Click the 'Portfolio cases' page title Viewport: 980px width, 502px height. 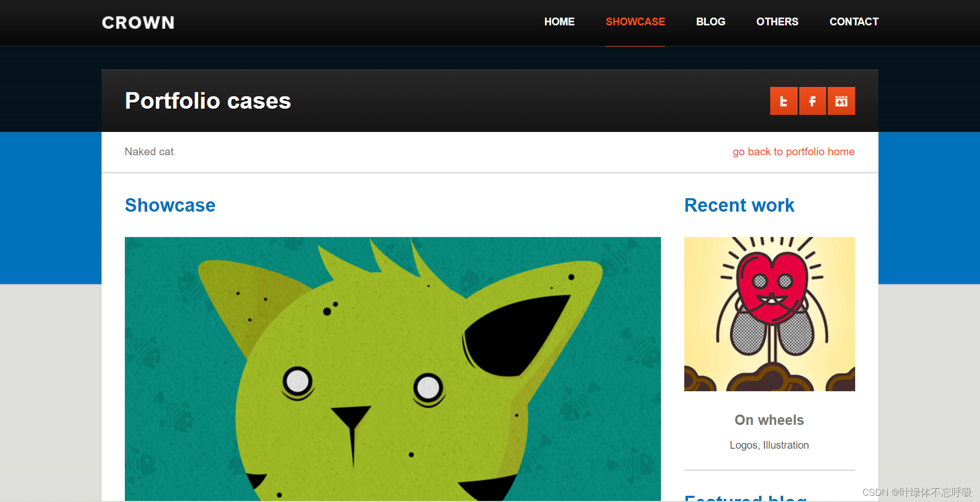(x=208, y=101)
